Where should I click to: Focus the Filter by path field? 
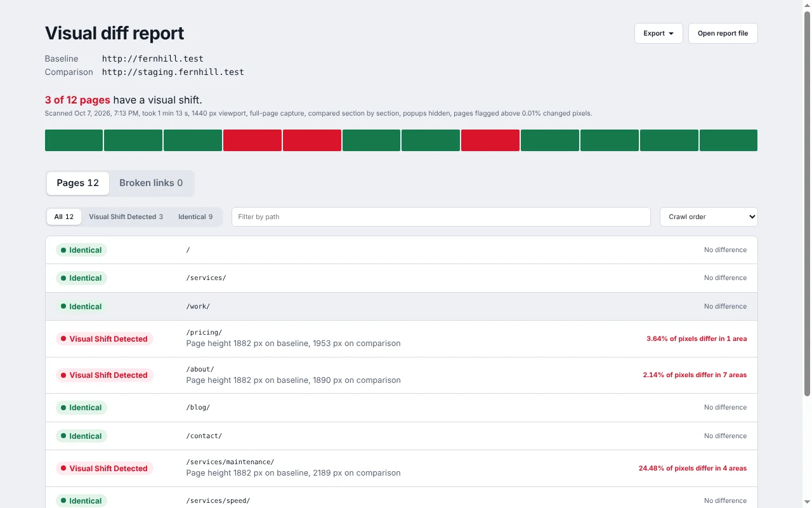pos(441,217)
